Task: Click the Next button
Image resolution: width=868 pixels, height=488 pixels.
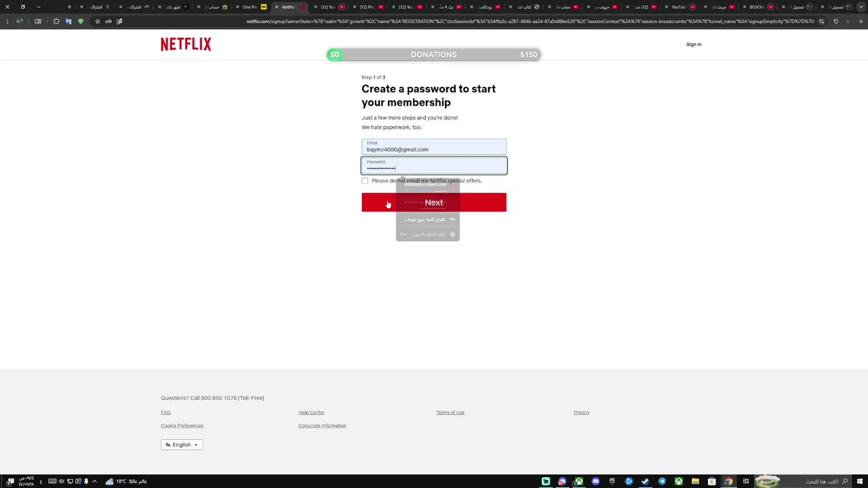Action: [434, 202]
